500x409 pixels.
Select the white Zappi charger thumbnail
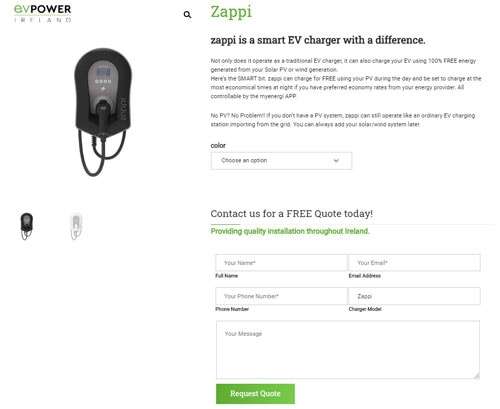coord(76,226)
